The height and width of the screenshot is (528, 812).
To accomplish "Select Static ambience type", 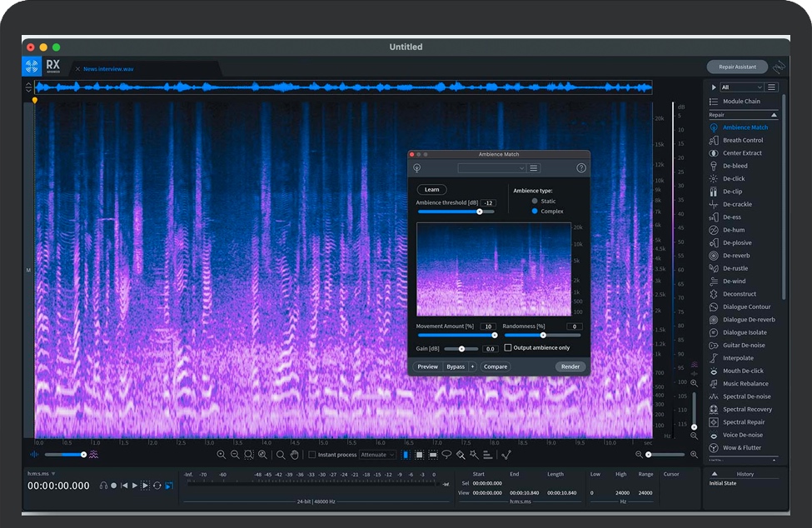I will 535,202.
